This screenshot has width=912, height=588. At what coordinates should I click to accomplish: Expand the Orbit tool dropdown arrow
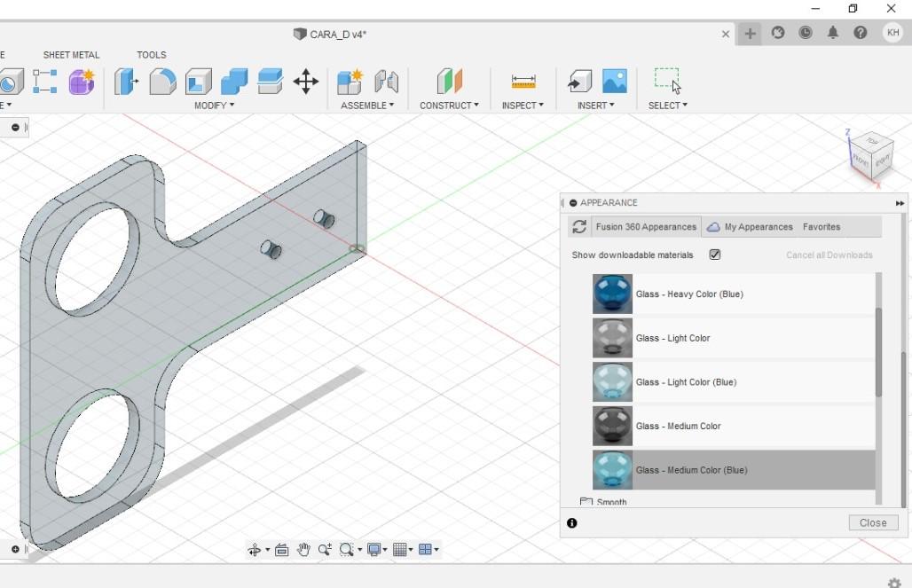click(268, 550)
